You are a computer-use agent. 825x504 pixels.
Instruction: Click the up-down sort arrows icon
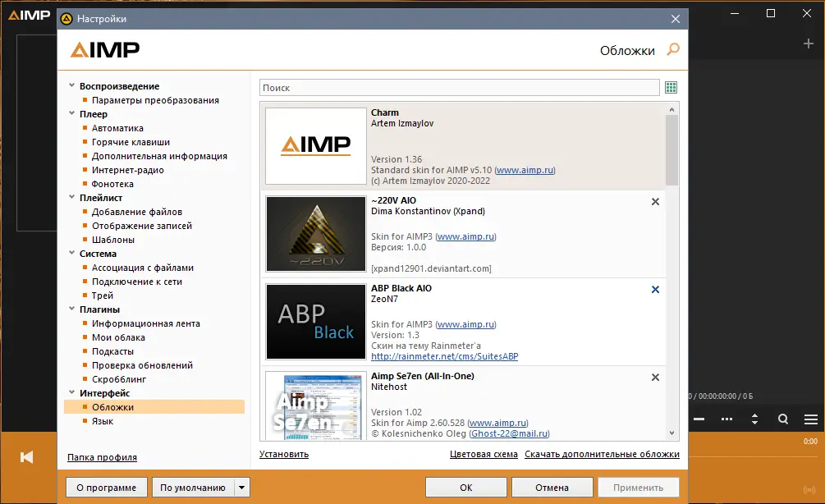754,419
